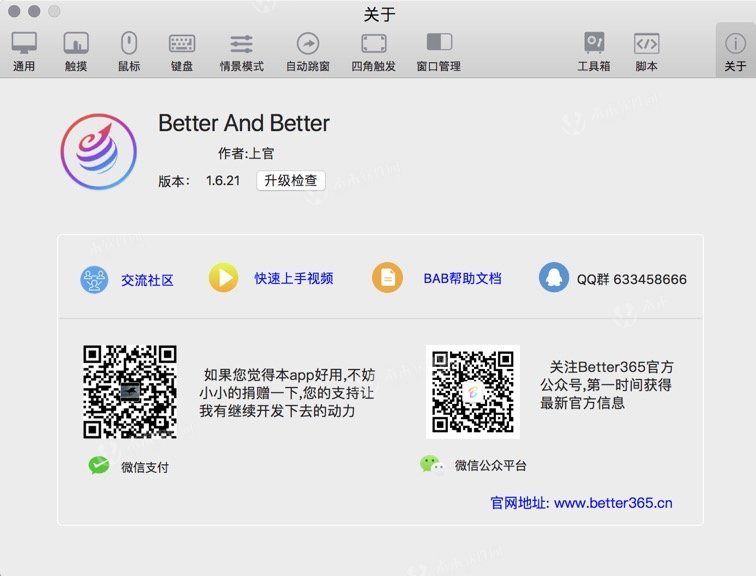The width and height of the screenshot is (756, 576).
Task: Click the 版本: label
Action: (x=174, y=181)
